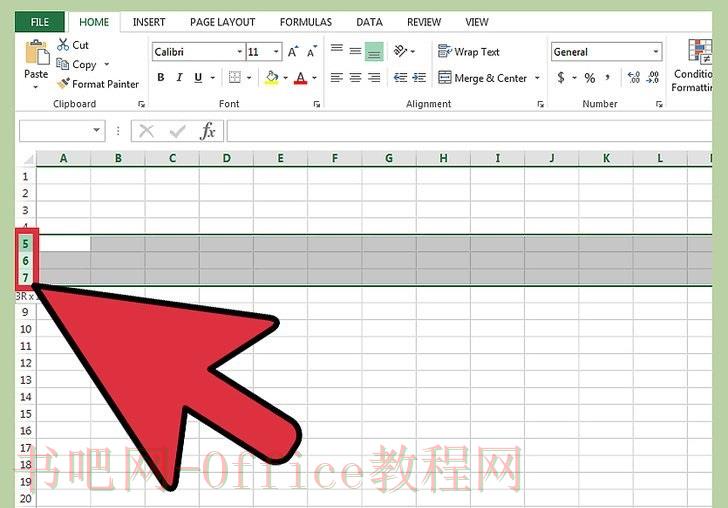Toggle Underline formatting
The width and height of the screenshot is (728, 508).
pos(198,78)
